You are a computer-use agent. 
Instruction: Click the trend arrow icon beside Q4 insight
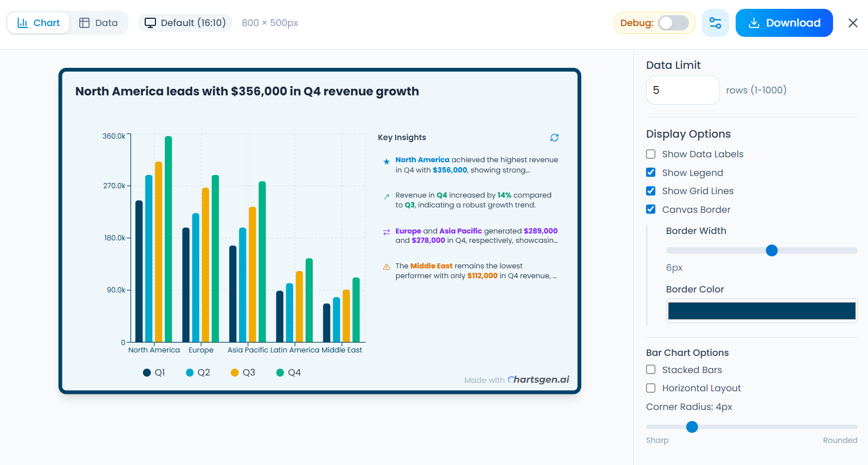[x=386, y=197]
